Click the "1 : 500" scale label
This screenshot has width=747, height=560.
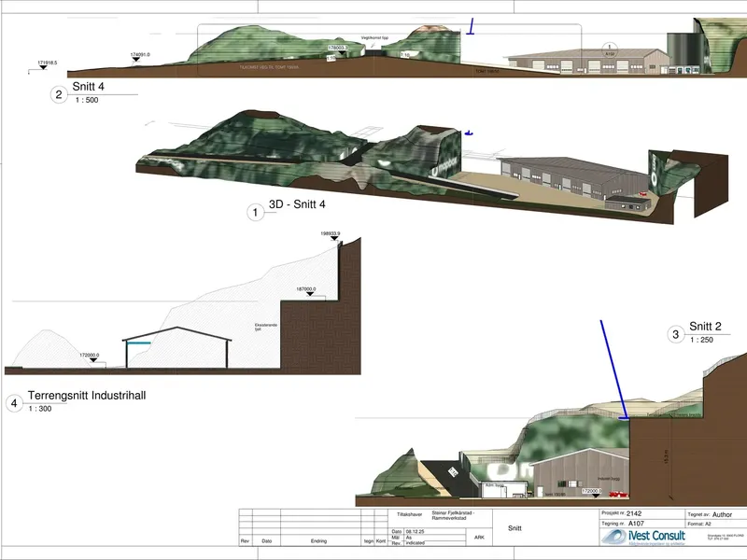[87, 100]
